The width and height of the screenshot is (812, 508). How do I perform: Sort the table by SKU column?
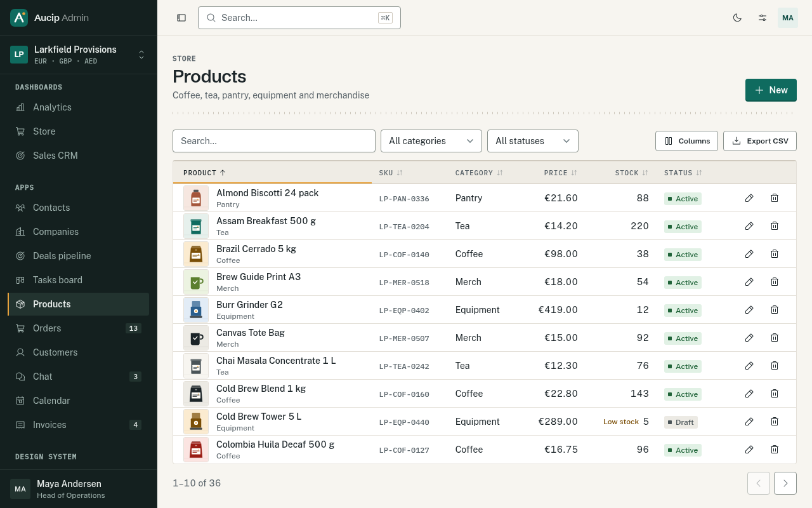pos(391,173)
